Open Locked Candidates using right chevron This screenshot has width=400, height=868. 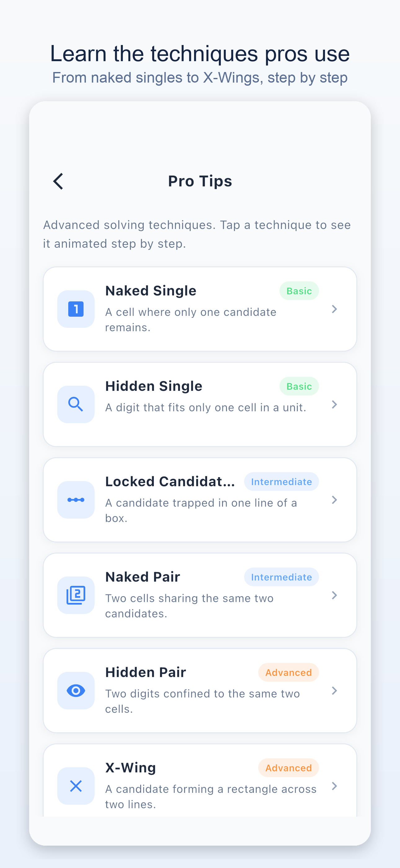coord(334,500)
